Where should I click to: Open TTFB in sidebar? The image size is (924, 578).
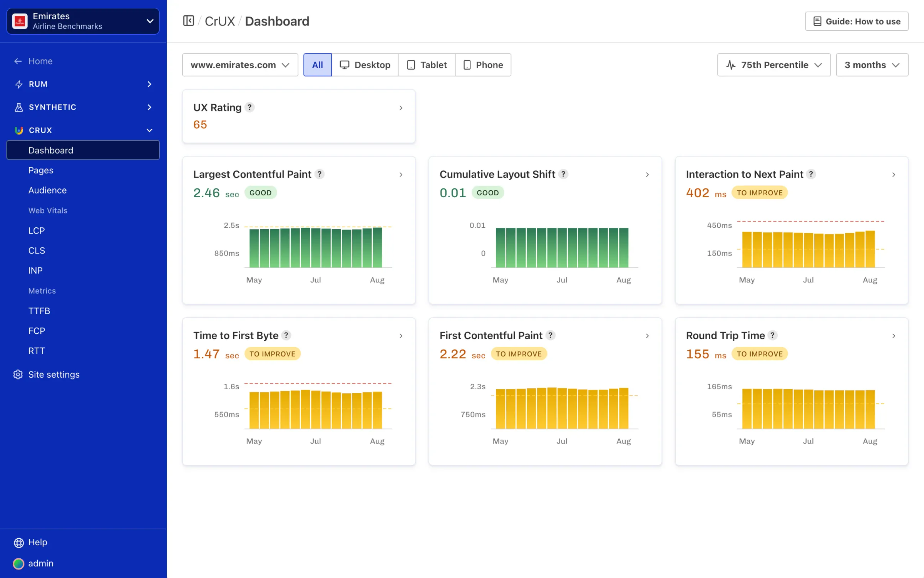(39, 311)
